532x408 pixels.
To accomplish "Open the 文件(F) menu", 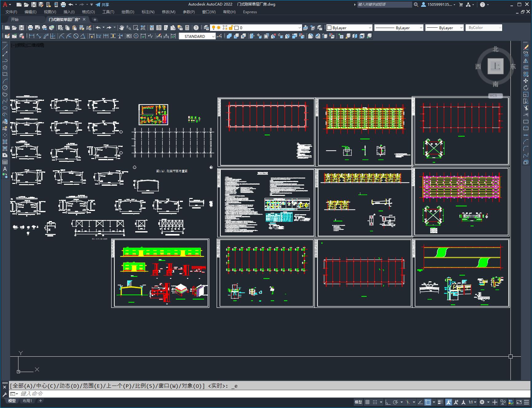I will click(x=11, y=12).
